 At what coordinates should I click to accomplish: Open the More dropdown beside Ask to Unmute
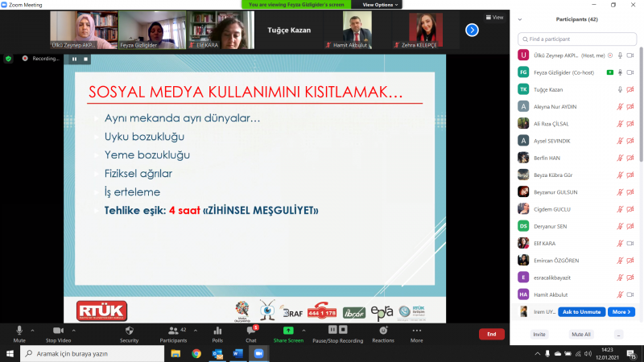tap(621, 312)
